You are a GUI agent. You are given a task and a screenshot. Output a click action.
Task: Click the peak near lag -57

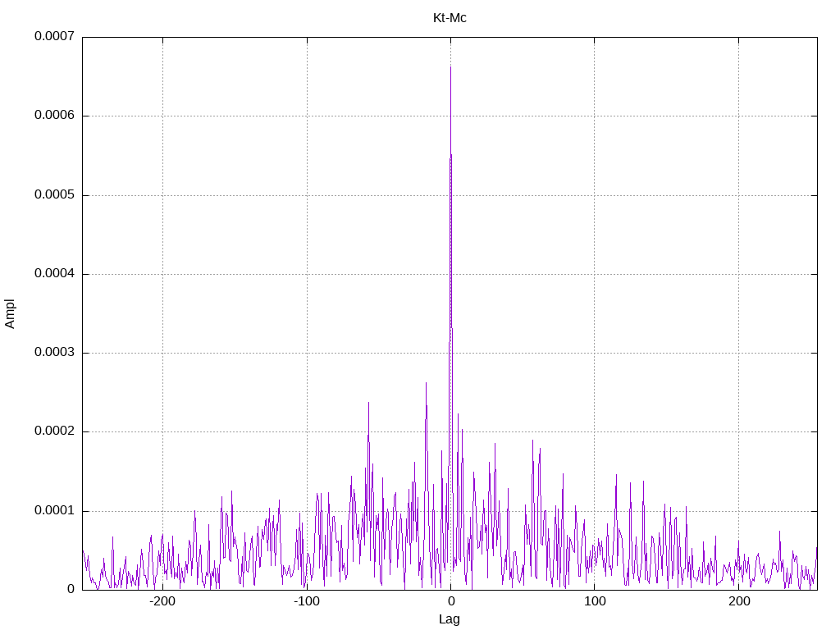368,404
